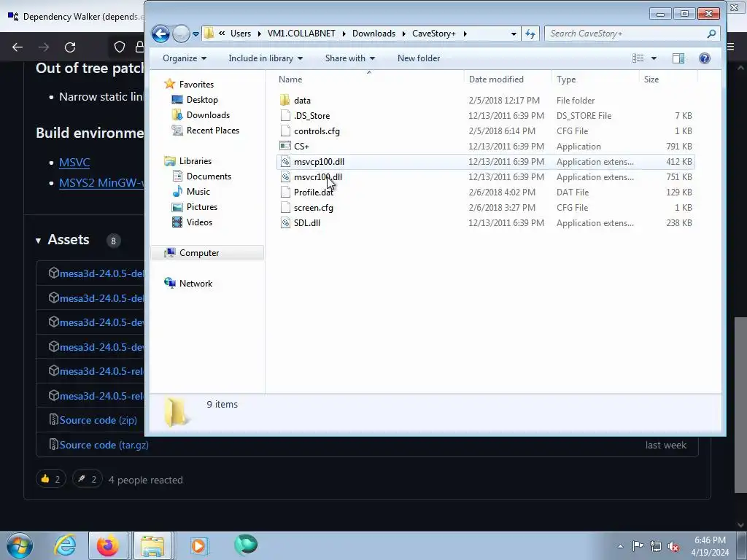Launch Internet Explorer from taskbar
The height and width of the screenshot is (560, 747).
click(x=65, y=545)
